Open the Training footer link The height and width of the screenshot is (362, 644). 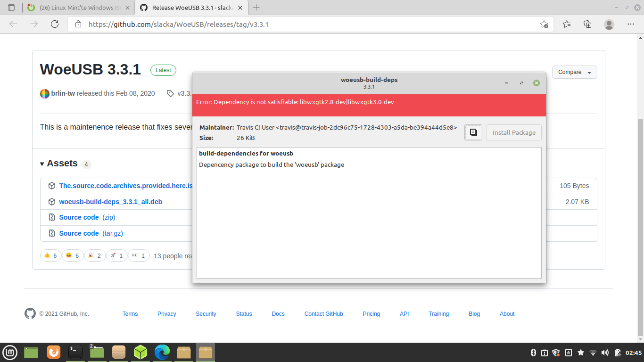coord(439,314)
